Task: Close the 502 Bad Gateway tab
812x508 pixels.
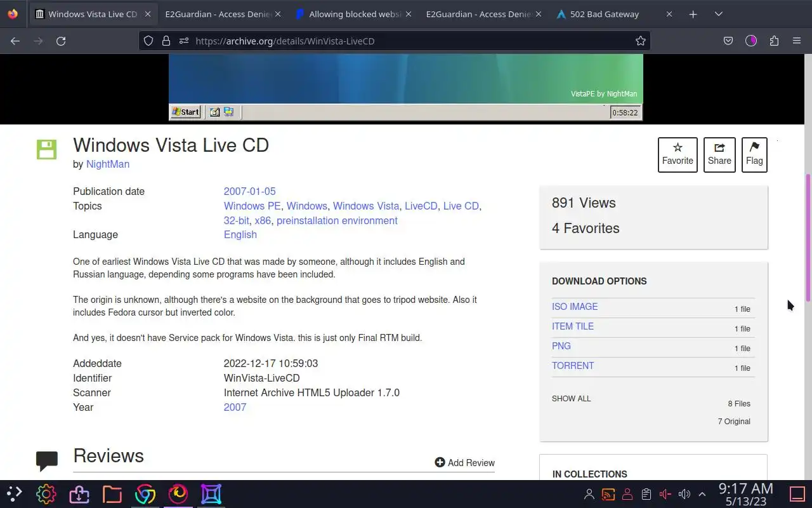Action: tap(669, 14)
